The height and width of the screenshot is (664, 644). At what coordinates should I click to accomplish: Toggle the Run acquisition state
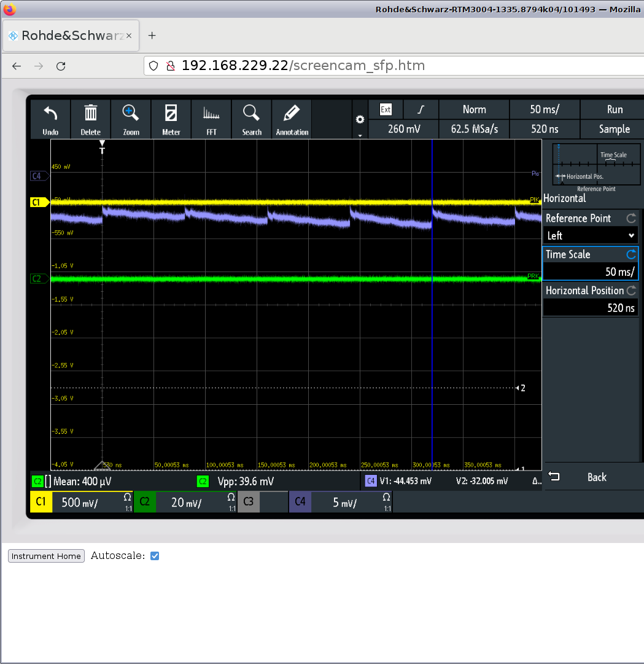coord(614,109)
